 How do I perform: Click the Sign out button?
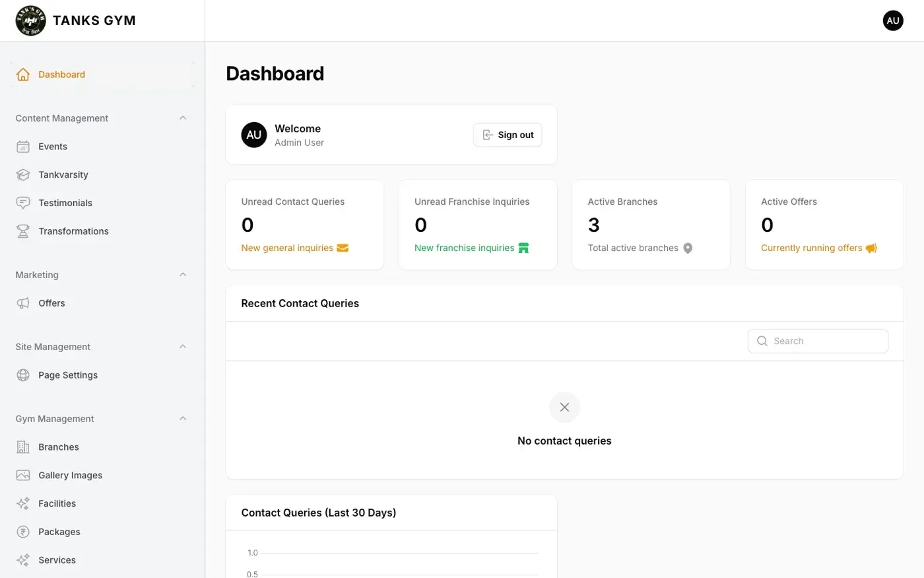(508, 135)
